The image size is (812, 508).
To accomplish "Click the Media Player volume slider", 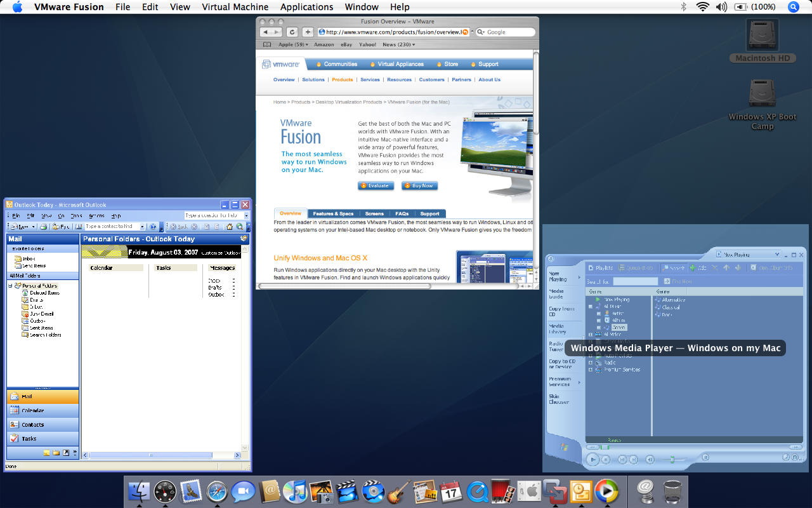I will pyautogui.click(x=674, y=459).
